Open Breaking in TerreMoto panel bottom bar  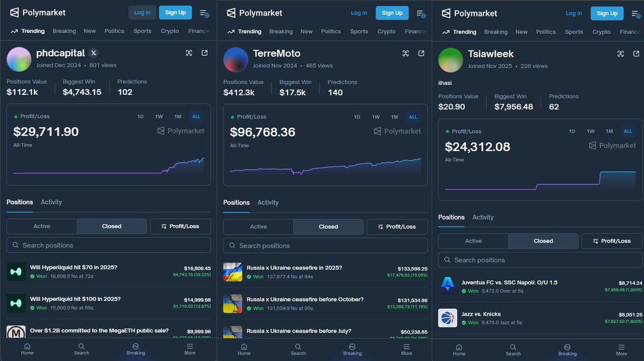click(x=352, y=350)
